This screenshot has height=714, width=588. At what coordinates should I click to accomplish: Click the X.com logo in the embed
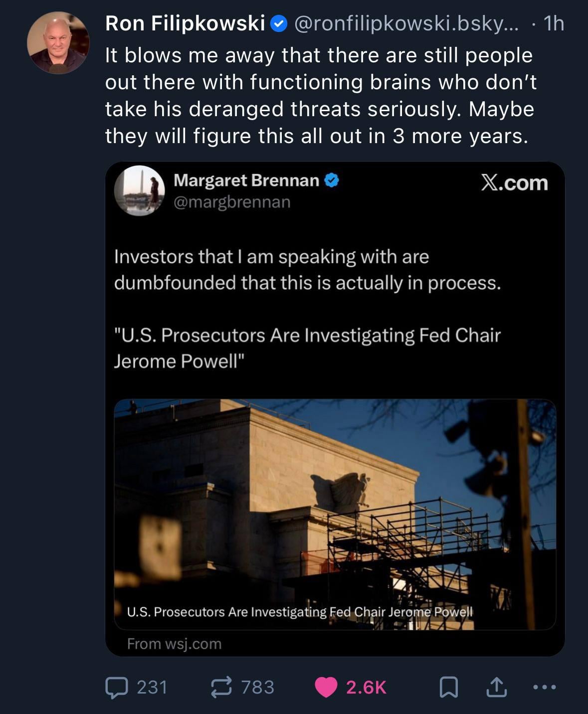click(514, 183)
